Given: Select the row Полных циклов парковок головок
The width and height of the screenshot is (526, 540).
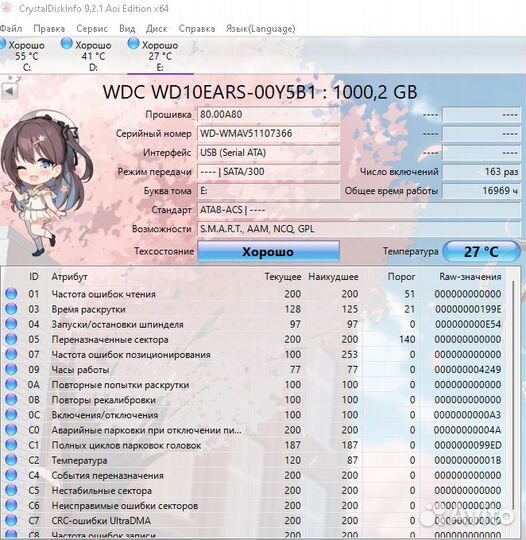Looking at the screenshot, I should click(253, 445).
